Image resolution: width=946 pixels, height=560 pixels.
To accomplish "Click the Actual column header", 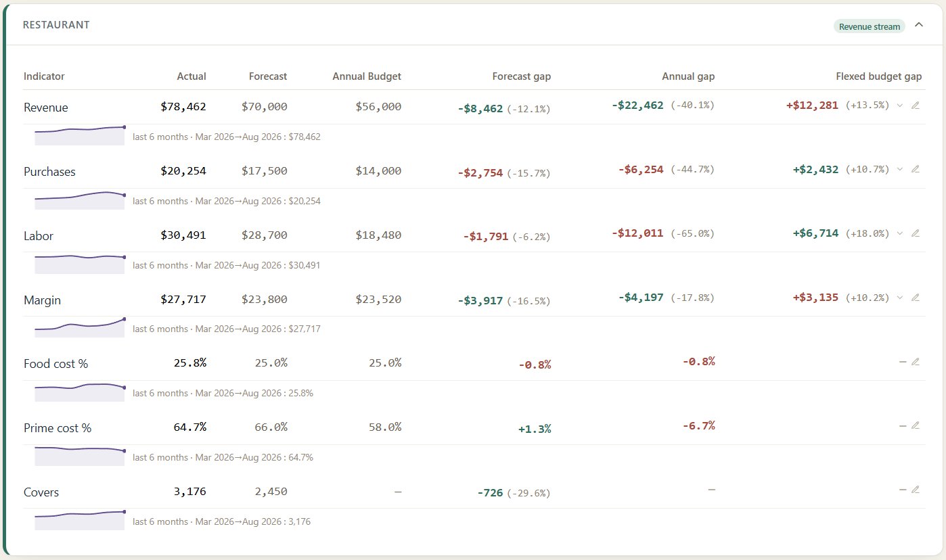I will 192,76.
